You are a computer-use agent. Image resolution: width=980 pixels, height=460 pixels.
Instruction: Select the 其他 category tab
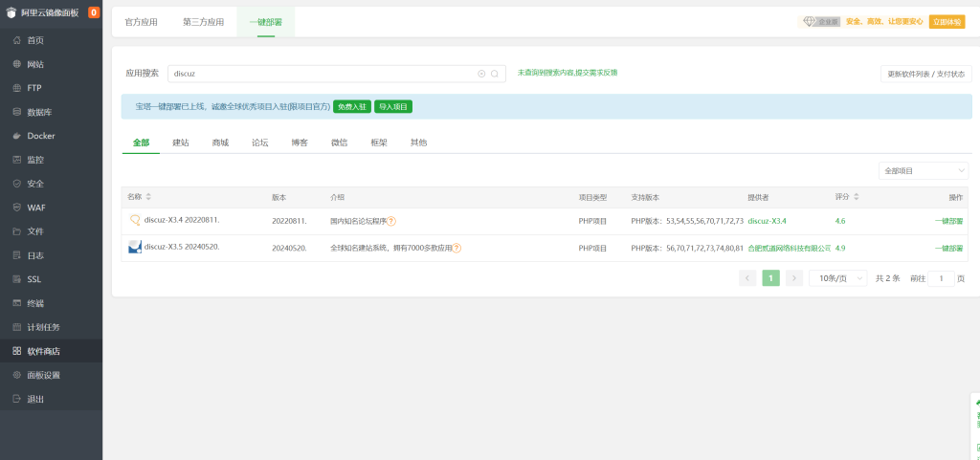(419, 142)
